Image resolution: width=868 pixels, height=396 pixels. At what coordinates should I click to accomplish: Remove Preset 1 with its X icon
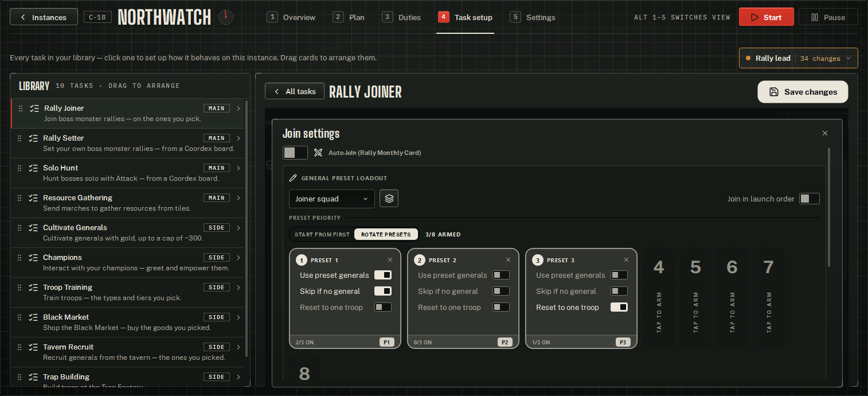tap(390, 260)
